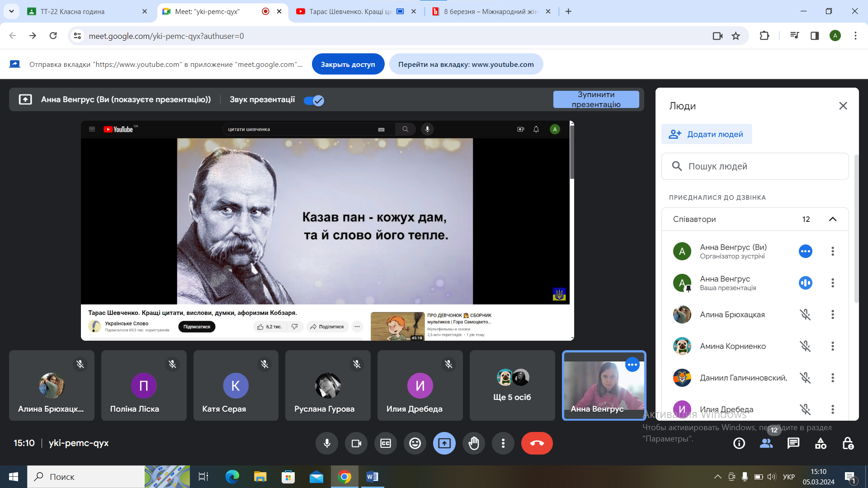Image resolution: width=868 pixels, height=488 pixels.
Task: Mute Алина Брюхацкая's microphone in list
Action: tap(806, 314)
